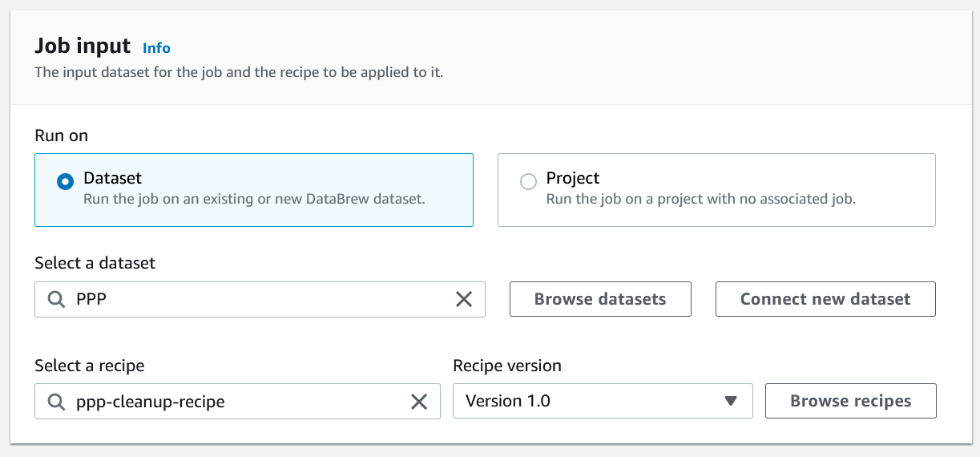Screen dimensions: 980x457
Task: Click Browse recipes button
Action: click(x=851, y=401)
